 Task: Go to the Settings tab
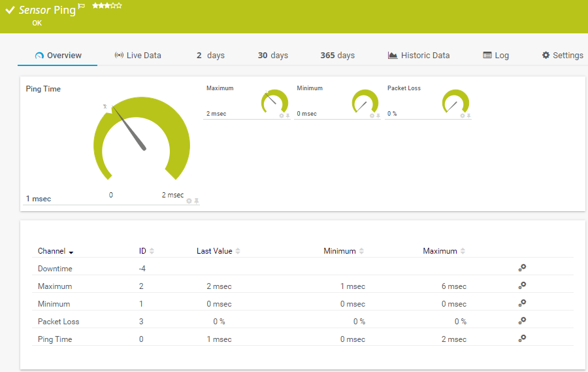[x=562, y=56]
